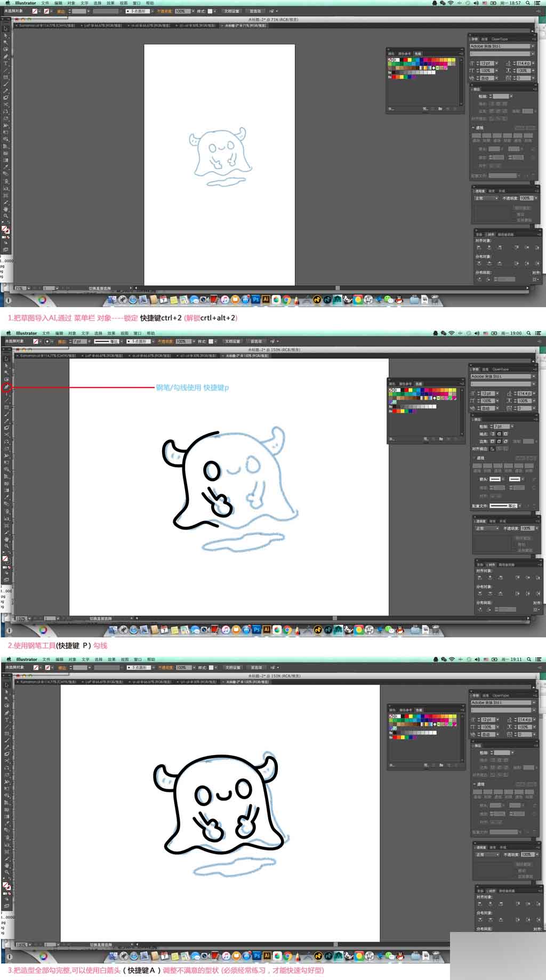Click the Selection tool in middle screenshot
The width and height of the screenshot is (546, 980).
[x=6, y=359]
